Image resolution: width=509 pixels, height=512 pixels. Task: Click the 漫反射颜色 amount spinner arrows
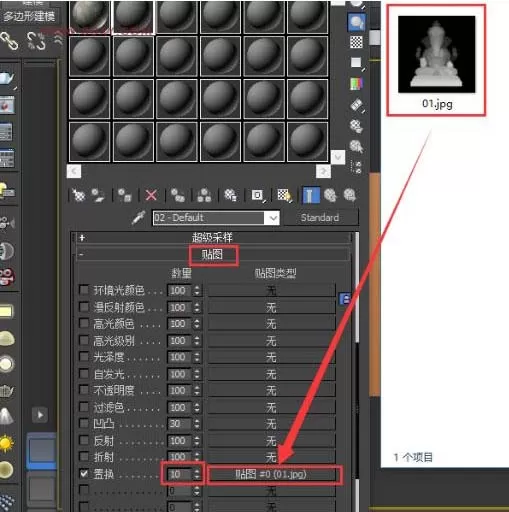[x=197, y=307]
